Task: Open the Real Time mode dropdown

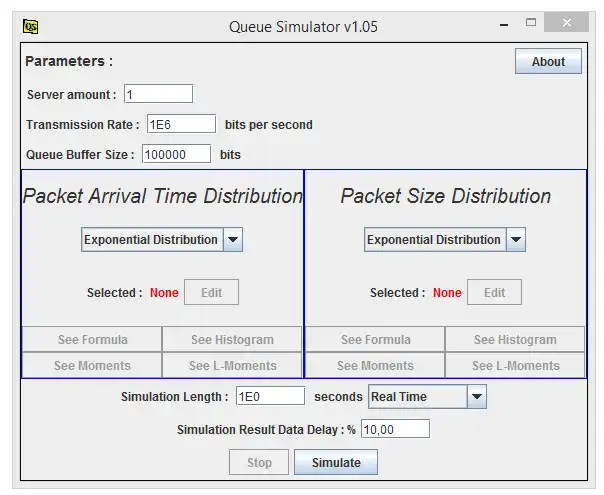Action: pyautogui.click(x=428, y=396)
